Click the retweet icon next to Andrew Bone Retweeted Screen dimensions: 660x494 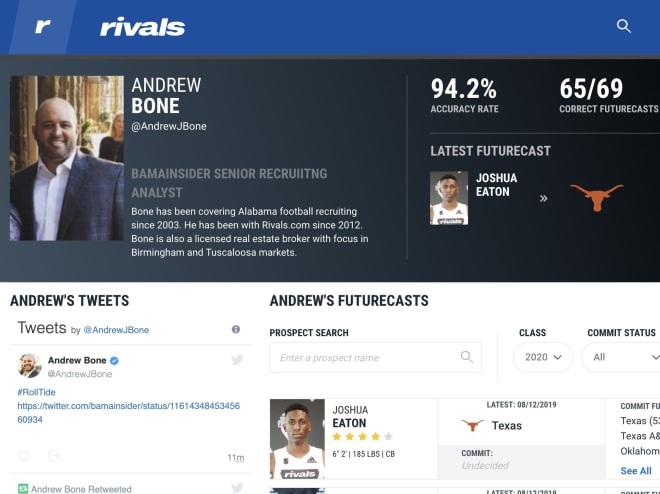tap(23, 489)
